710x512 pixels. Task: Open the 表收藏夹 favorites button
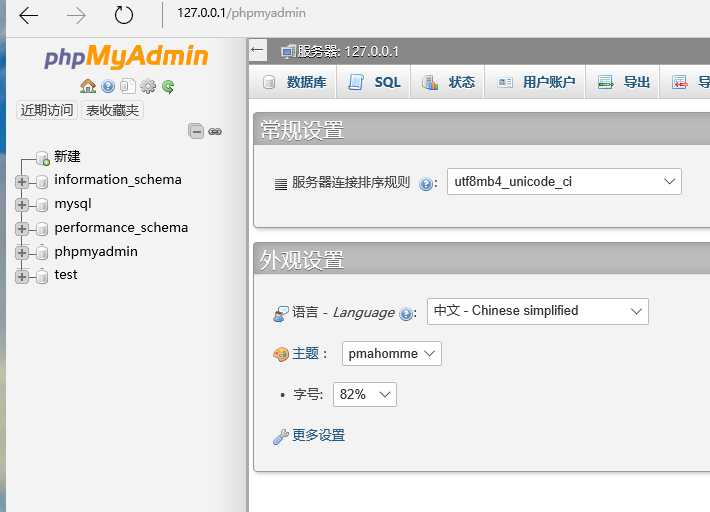[x=112, y=110]
